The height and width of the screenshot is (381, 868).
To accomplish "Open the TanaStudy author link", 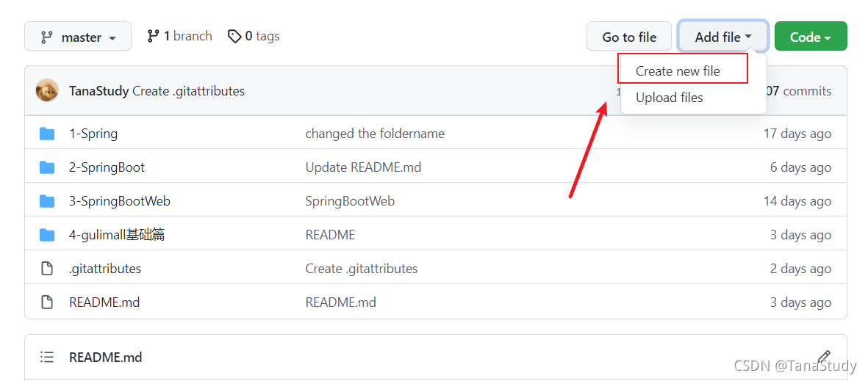I will tap(98, 91).
